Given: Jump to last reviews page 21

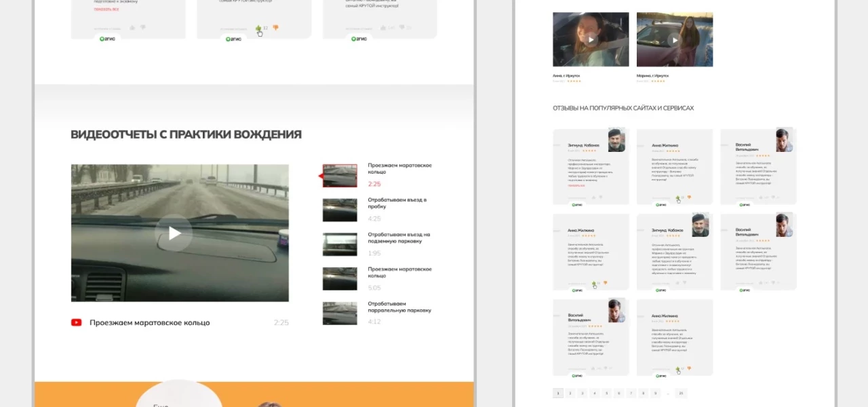Looking at the screenshot, I should (x=682, y=393).
